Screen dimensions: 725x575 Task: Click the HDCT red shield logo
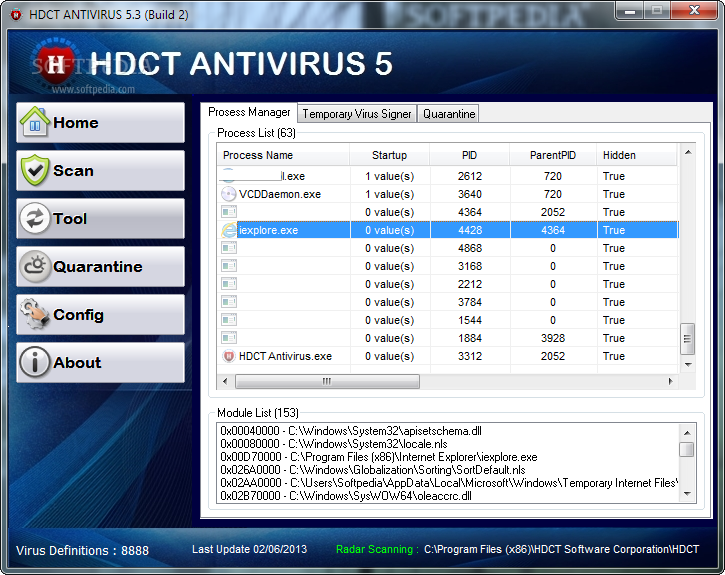55,64
